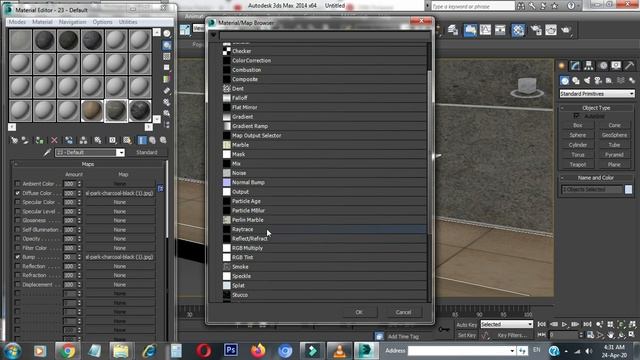Image resolution: width=640 pixels, height=360 pixels.
Task: Enable Opacity map checkbox
Action: pyautogui.click(x=18, y=239)
